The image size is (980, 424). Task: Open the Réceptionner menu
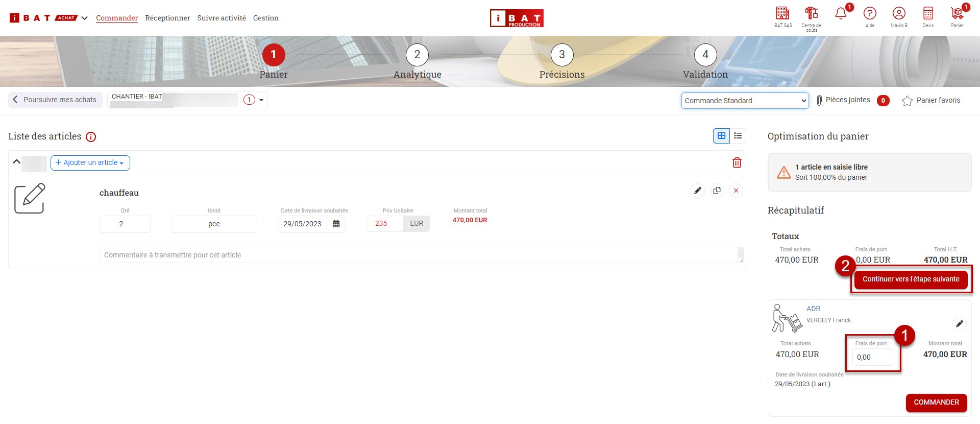(x=167, y=18)
